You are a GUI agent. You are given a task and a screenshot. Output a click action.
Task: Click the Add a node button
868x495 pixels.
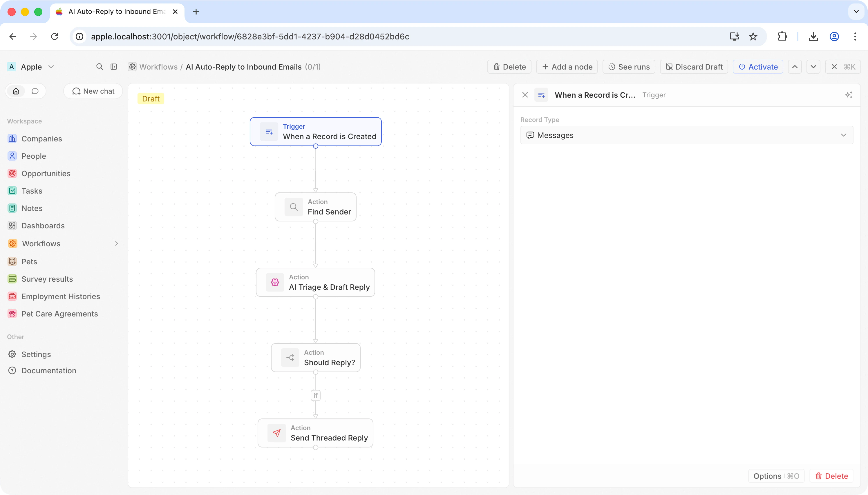(567, 67)
